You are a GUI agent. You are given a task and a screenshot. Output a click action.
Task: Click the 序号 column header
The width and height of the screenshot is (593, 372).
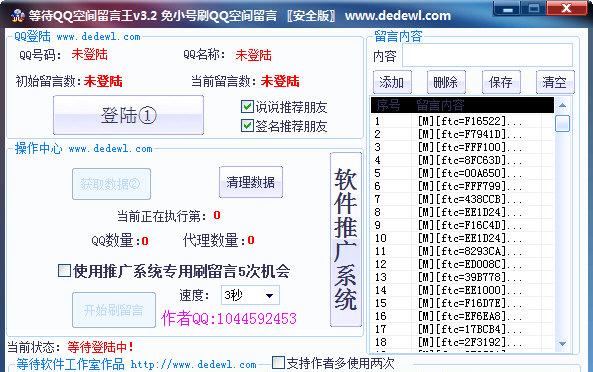391,105
